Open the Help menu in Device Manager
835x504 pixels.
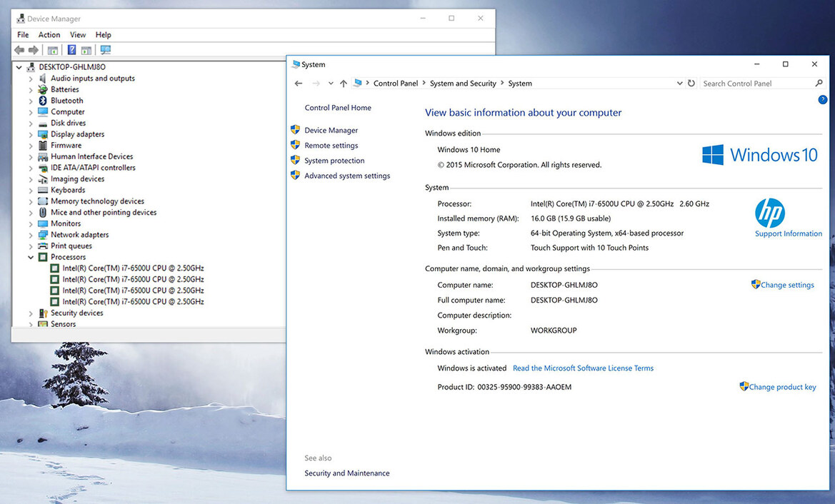tap(104, 34)
